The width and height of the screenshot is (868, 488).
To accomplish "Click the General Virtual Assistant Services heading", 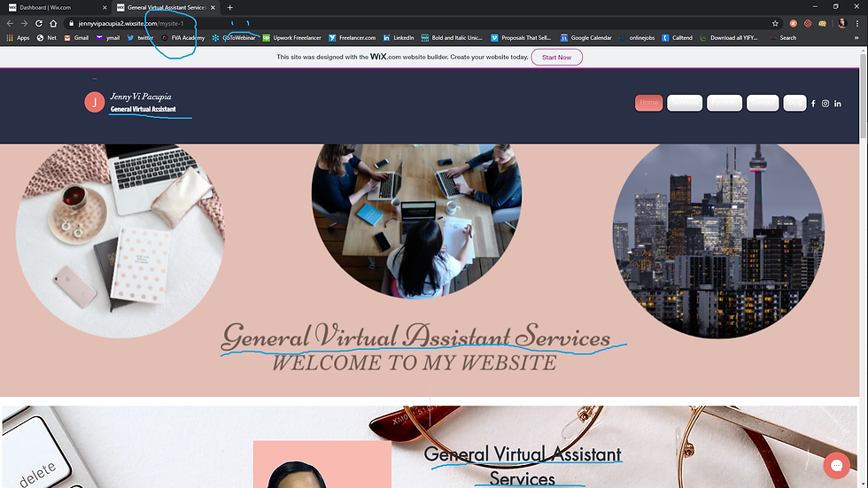I will click(x=416, y=337).
